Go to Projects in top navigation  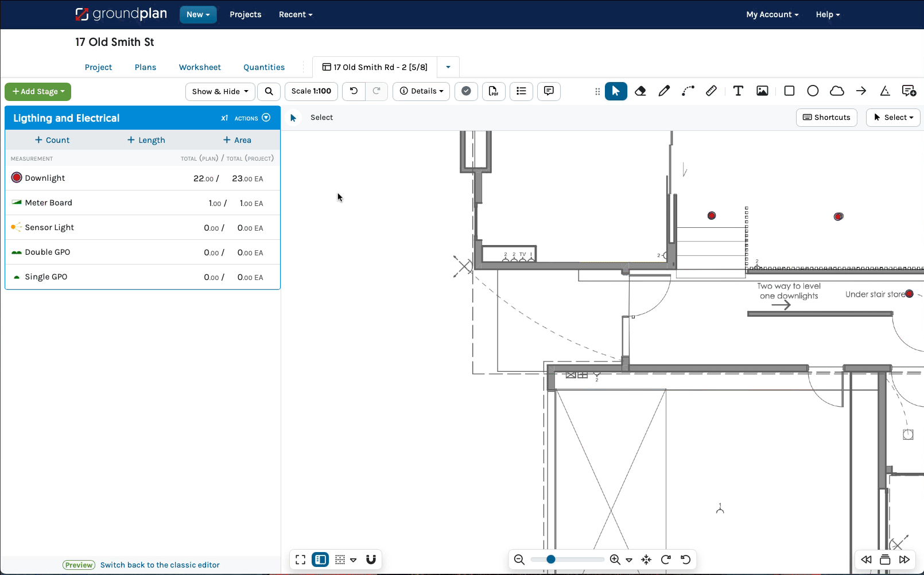coord(245,14)
